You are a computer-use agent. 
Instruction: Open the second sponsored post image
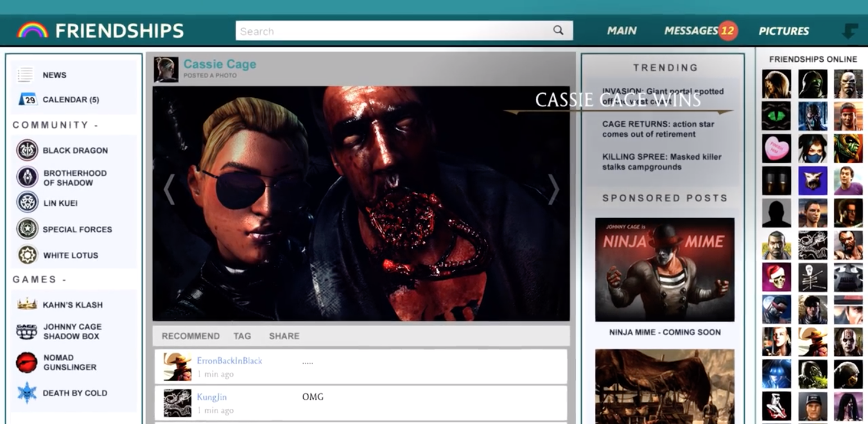click(664, 386)
